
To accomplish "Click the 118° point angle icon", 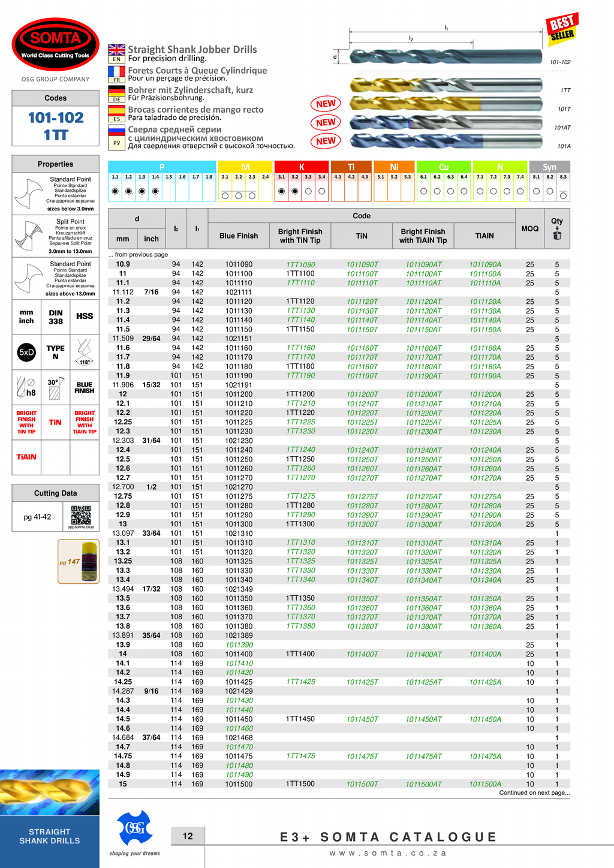I will click(85, 352).
